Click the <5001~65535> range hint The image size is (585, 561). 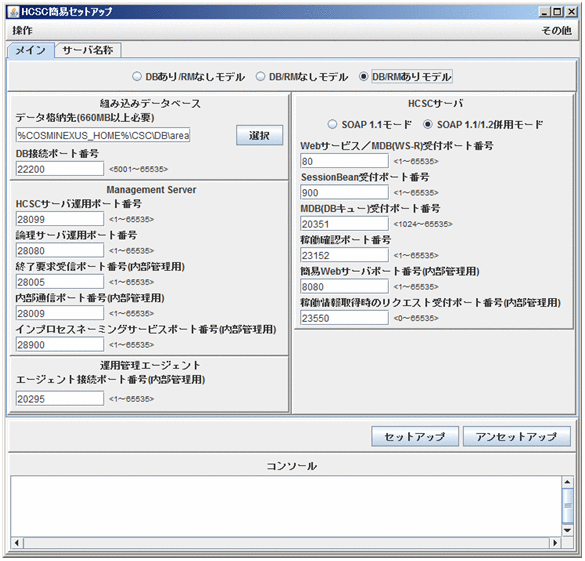138,169
